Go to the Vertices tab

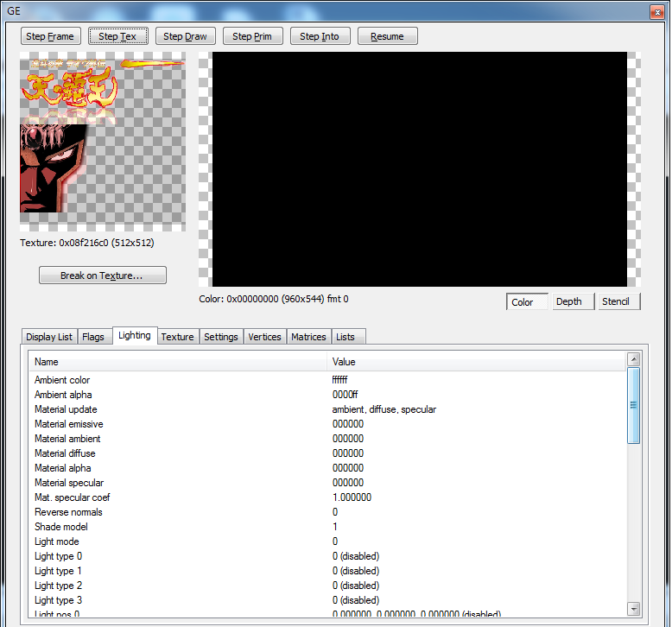click(264, 337)
